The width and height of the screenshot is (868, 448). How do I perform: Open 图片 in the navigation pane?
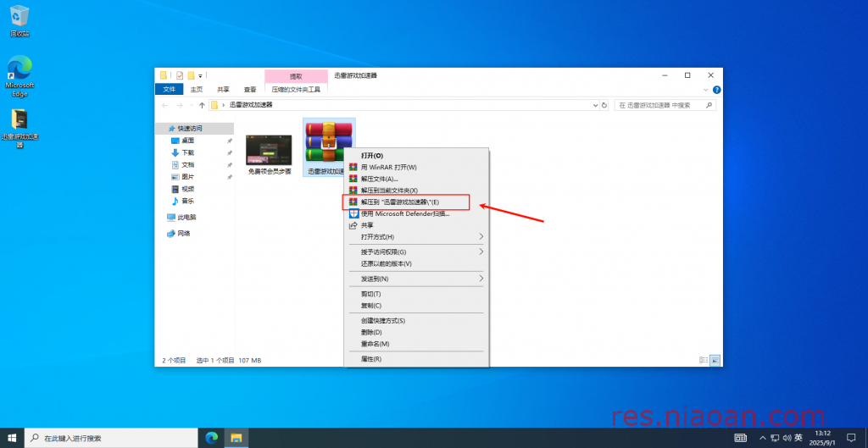point(187,177)
